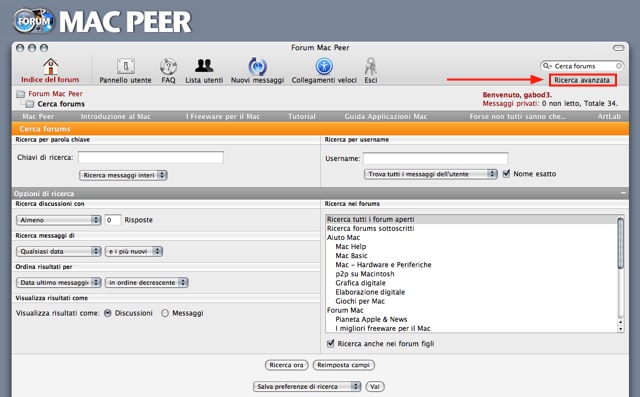Click the Ricerca ora button
This screenshot has width=640, height=397.
[287, 365]
